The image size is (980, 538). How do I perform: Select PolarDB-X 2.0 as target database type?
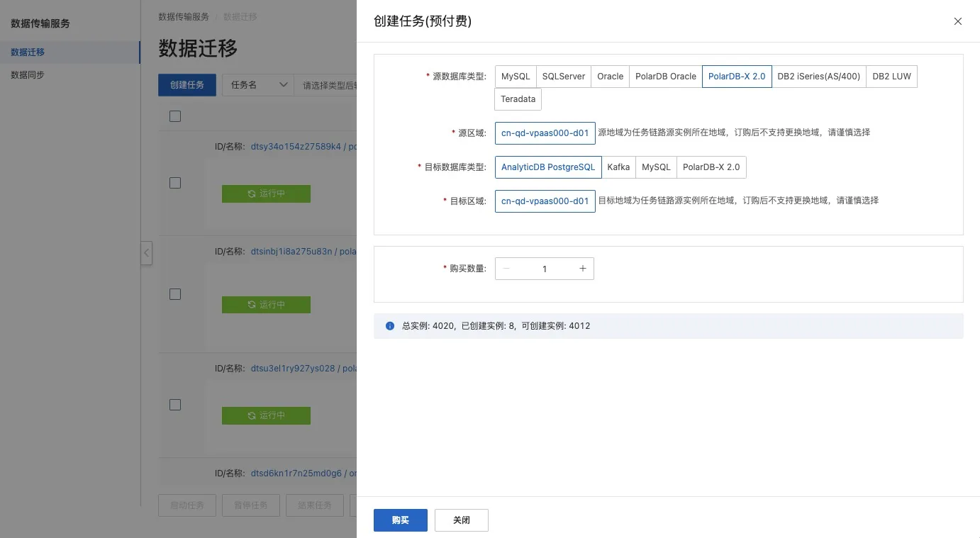point(711,167)
